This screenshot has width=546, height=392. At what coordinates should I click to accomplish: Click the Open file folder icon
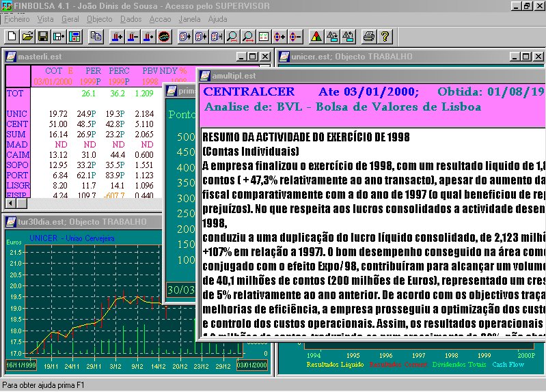[x=27, y=36]
